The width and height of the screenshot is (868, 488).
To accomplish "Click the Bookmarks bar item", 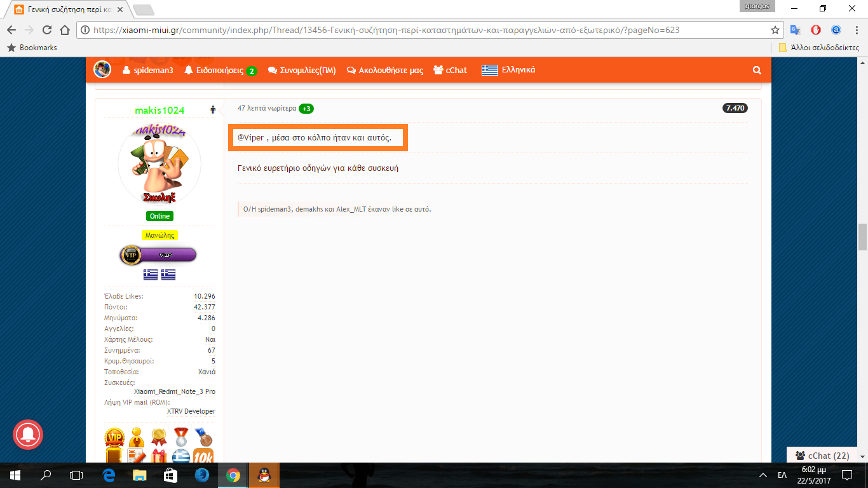I will (x=32, y=48).
